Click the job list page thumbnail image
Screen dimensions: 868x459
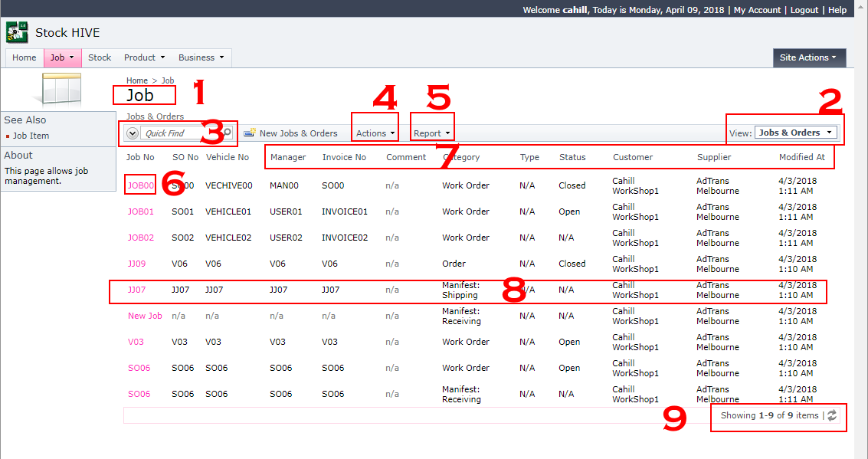point(58,89)
